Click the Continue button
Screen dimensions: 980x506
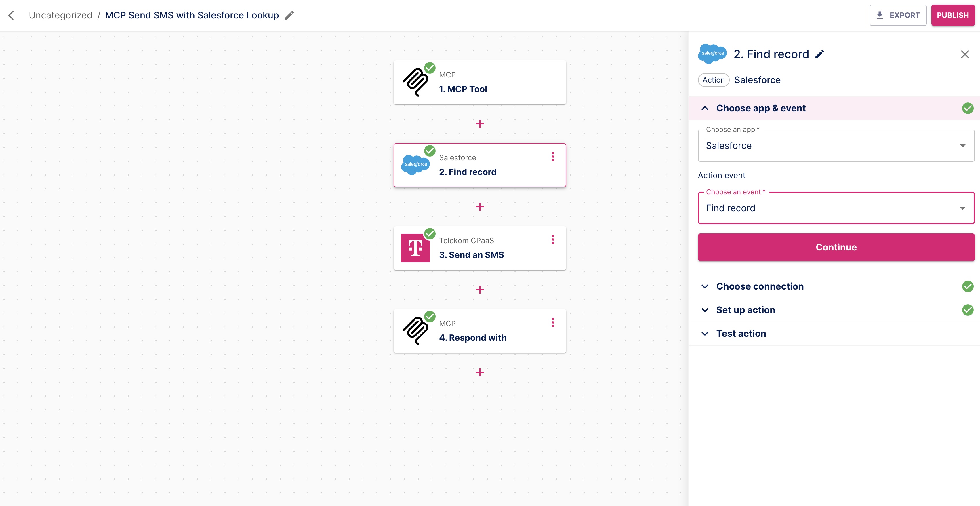point(836,247)
